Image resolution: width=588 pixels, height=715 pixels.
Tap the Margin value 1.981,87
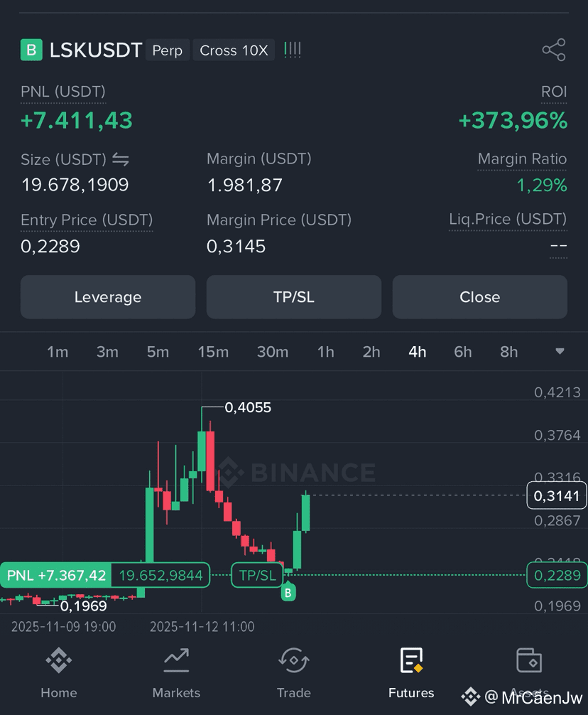pos(244,185)
